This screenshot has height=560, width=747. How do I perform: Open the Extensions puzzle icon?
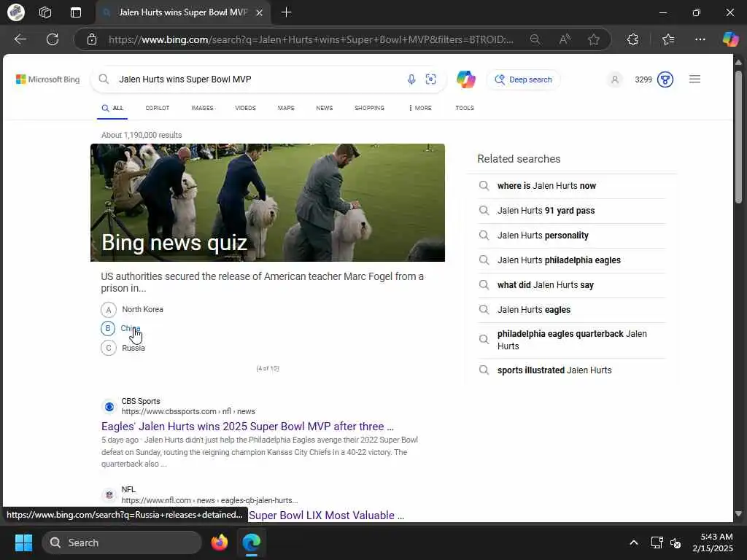pyautogui.click(x=632, y=39)
